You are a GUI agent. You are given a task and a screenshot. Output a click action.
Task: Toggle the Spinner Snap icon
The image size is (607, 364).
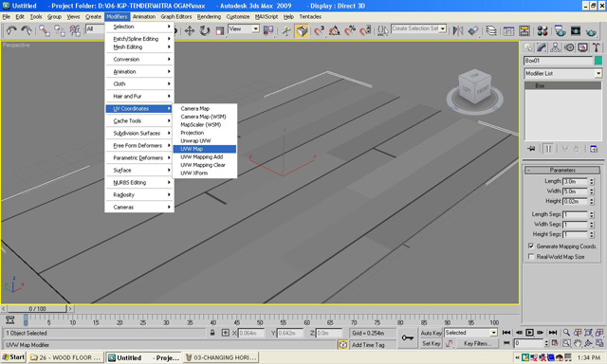365,30
